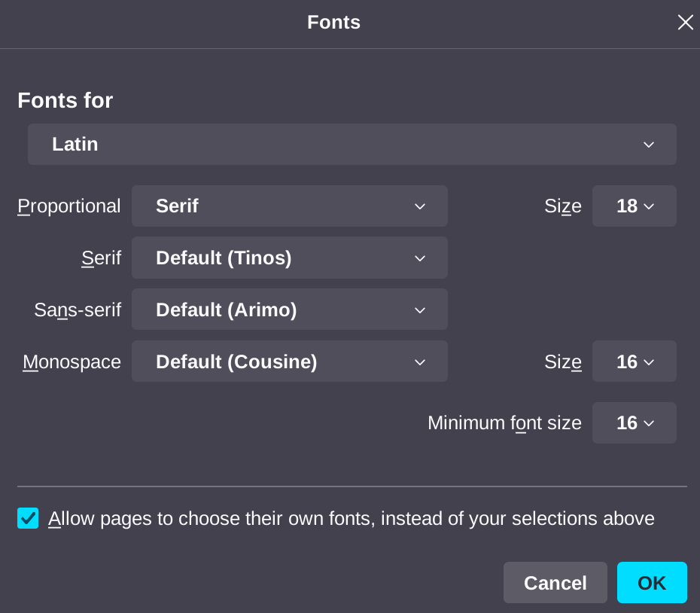Open the proportional Size dropdown showing 18
The width and height of the screenshot is (700, 613).
pyautogui.click(x=634, y=206)
